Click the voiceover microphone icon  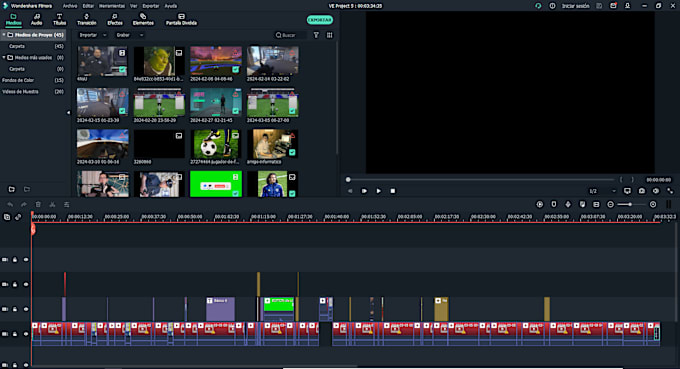point(568,205)
